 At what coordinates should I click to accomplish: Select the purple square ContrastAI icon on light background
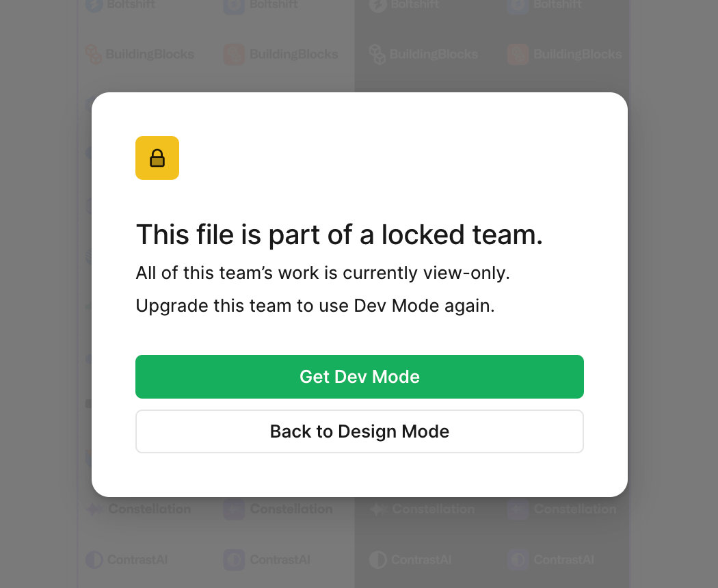point(234,559)
